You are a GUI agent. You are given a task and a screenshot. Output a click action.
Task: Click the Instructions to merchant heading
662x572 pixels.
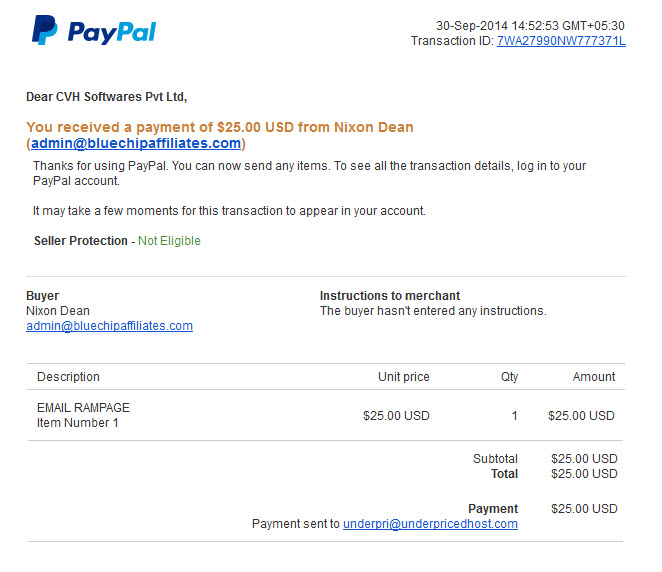(390, 295)
